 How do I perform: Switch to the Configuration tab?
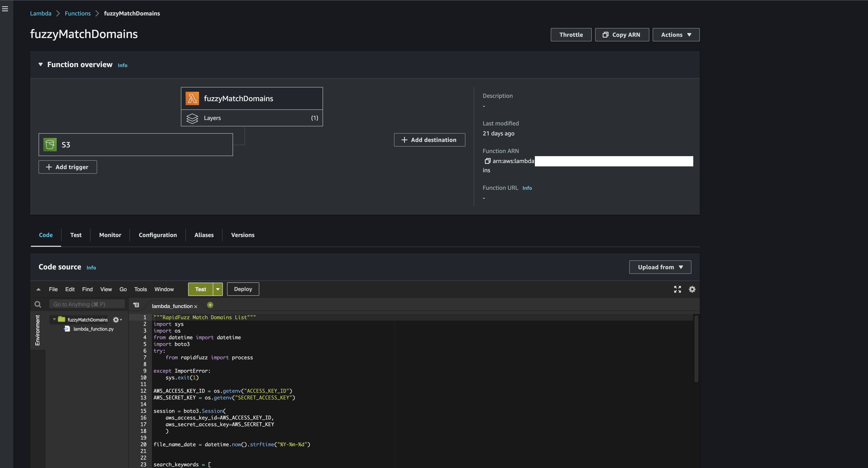tap(158, 235)
